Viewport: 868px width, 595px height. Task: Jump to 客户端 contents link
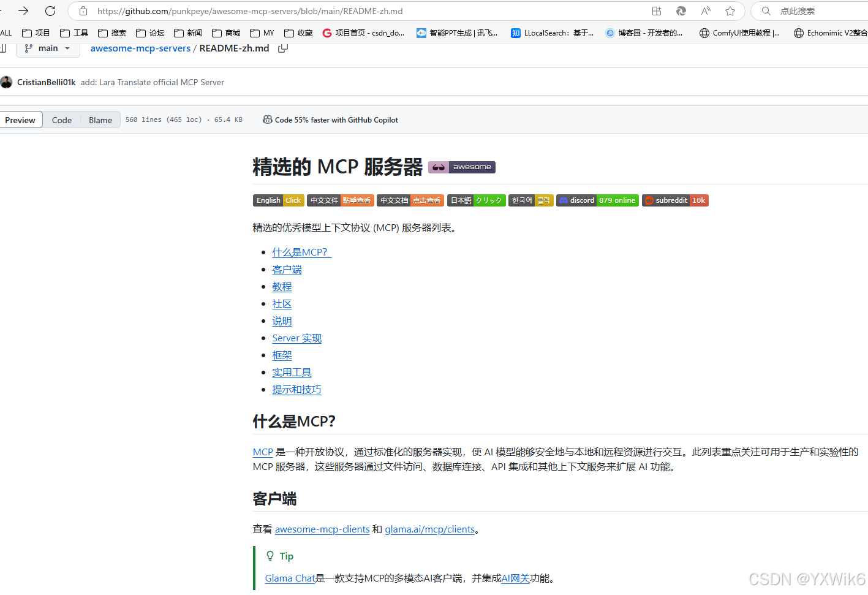click(287, 270)
